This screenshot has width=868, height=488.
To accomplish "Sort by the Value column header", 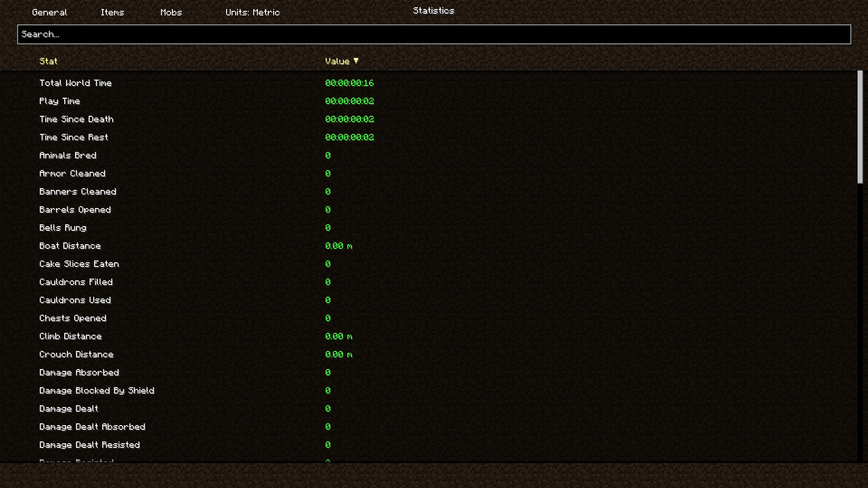I will [x=337, y=61].
